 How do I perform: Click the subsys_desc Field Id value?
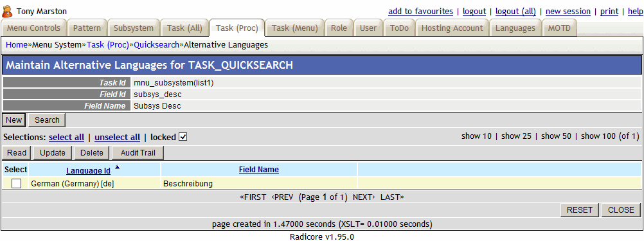pyautogui.click(x=157, y=94)
